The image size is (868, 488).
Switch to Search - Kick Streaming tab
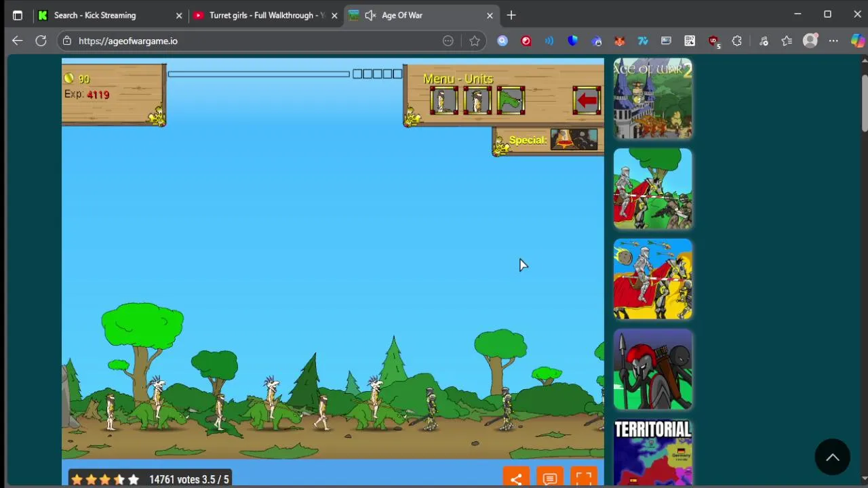point(95,15)
